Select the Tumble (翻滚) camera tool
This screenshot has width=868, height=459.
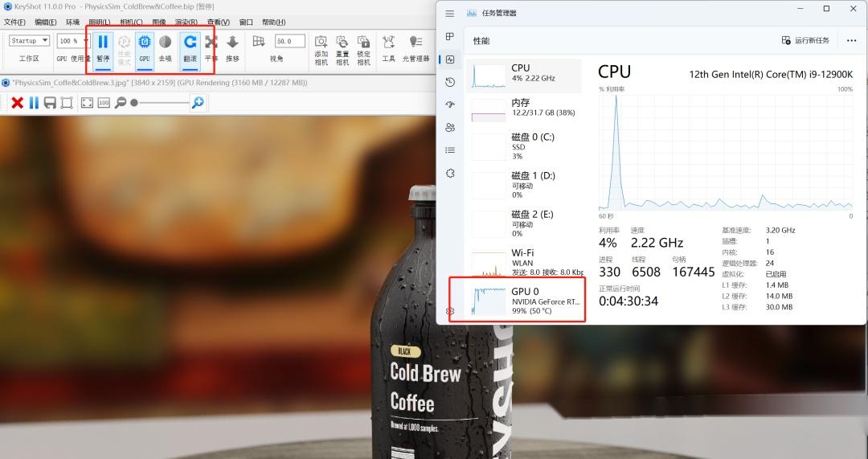tap(190, 50)
